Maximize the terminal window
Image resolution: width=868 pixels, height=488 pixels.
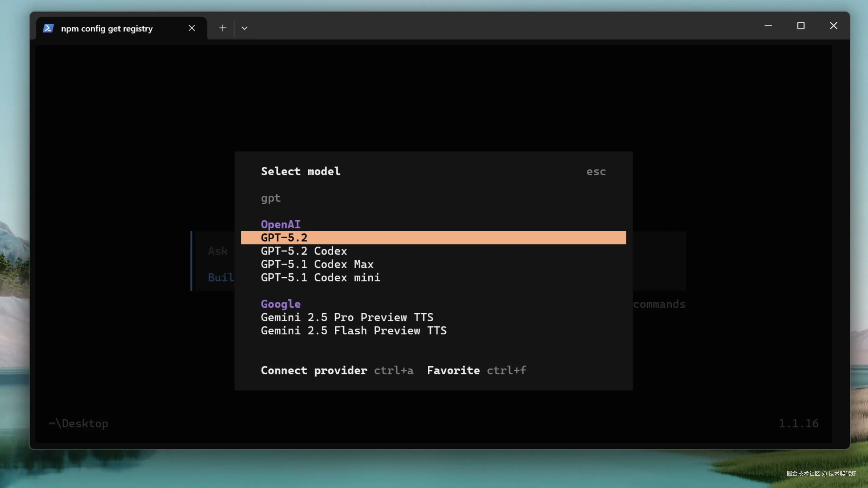click(801, 26)
